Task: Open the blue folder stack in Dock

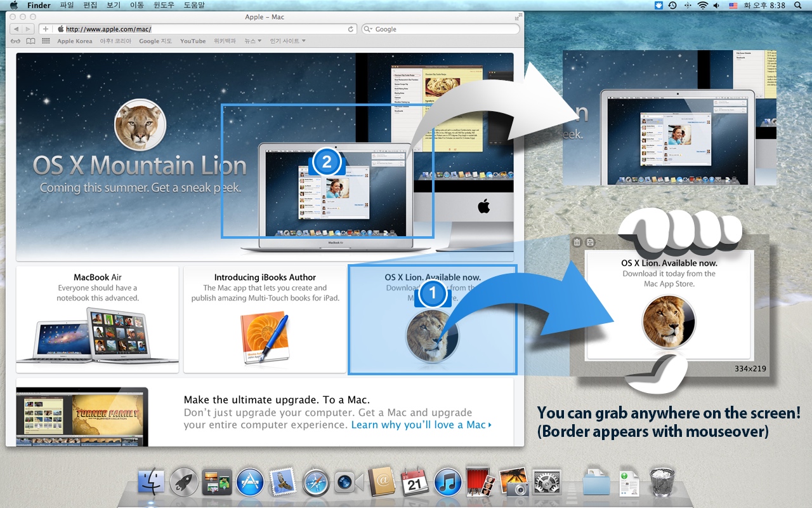Action: click(x=596, y=482)
